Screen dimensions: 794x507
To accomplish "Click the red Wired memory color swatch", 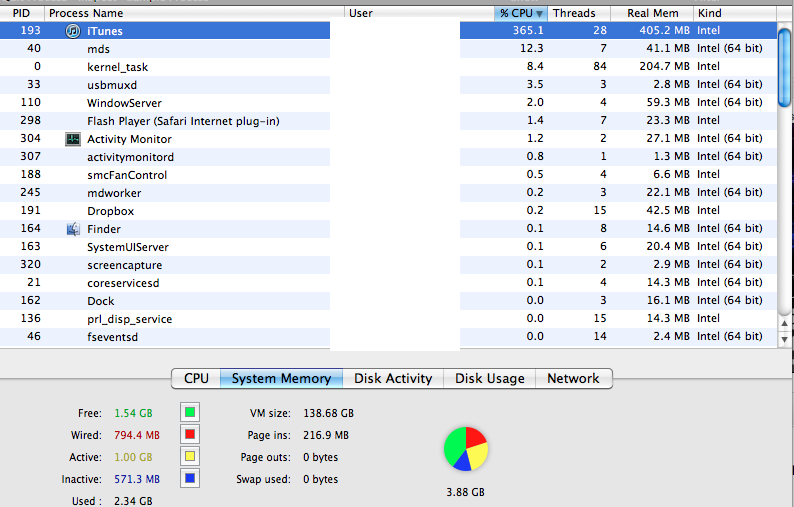I will (x=190, y=434).
